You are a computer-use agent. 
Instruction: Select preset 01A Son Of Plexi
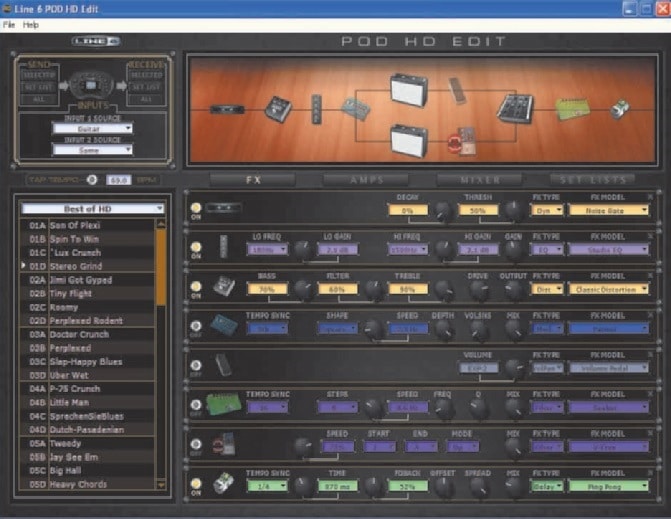pyautogui.click(x=87, y=225)
